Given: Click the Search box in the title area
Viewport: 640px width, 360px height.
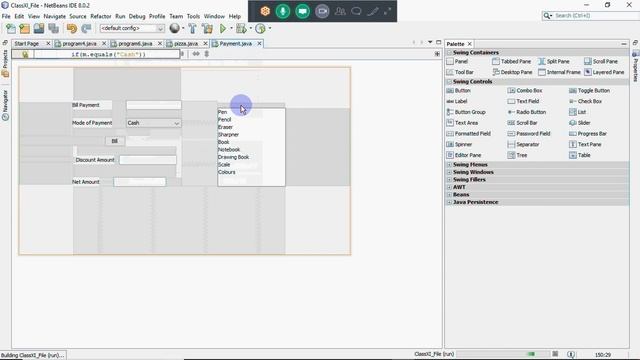Looking at the screenshot, I should coord(591,16).
